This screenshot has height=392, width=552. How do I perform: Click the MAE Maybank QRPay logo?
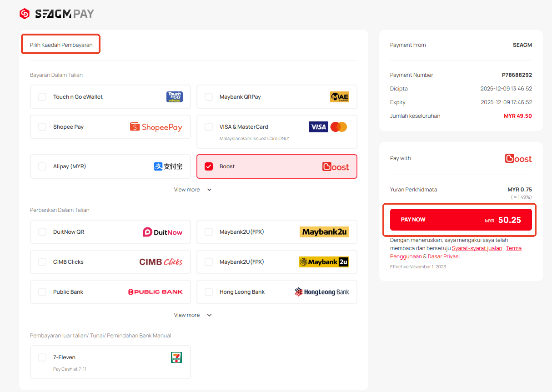click(x=339, y=97)
